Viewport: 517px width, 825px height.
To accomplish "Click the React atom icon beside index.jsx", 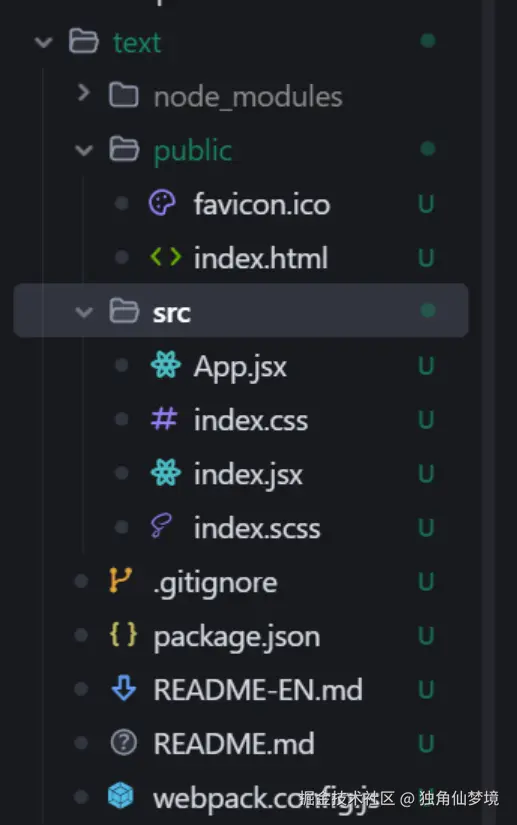I will 166,472.
